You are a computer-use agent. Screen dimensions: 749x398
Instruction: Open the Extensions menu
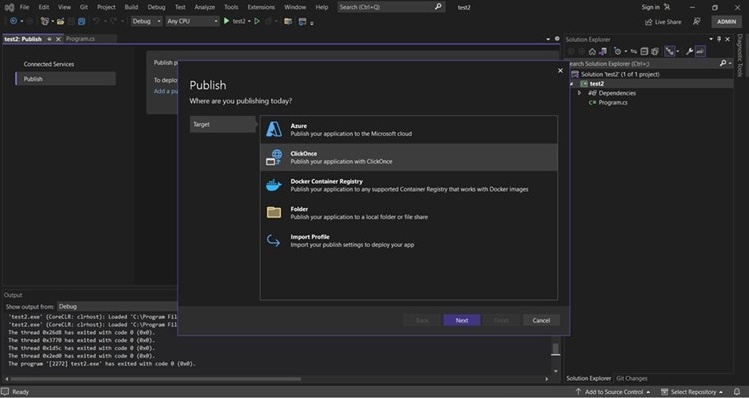pyautogui.click(x=261, y=7)
